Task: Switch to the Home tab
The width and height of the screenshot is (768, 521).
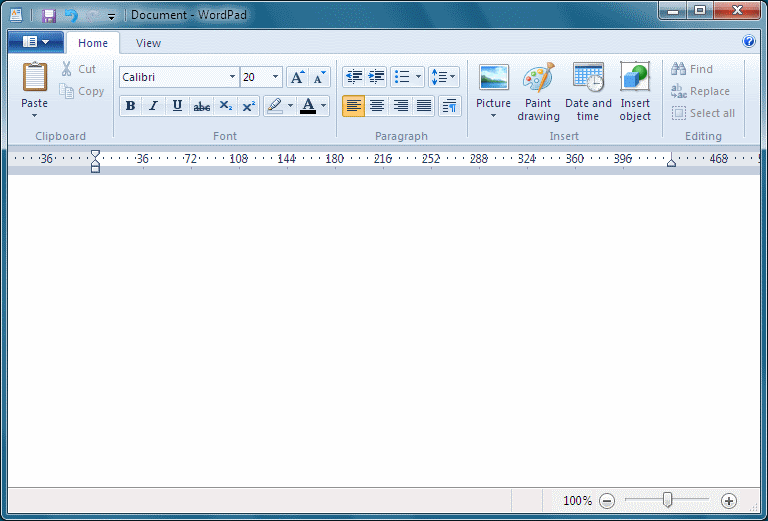Action: coord(93,43)
